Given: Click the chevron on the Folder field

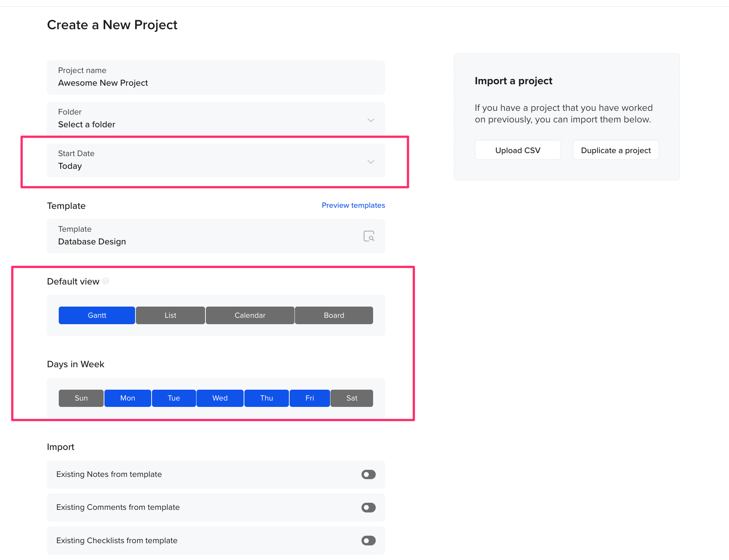Looking at the screenshot, I should (371, 120).
